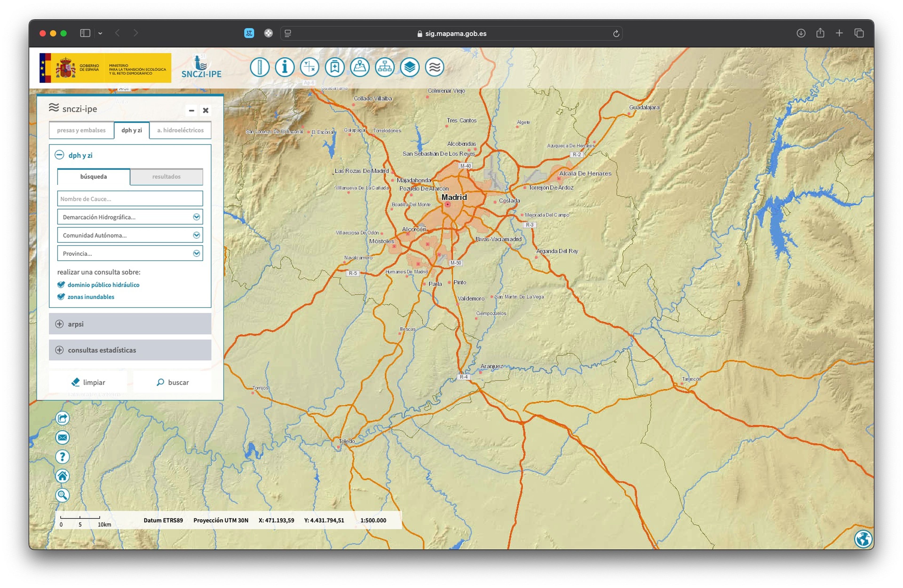Open the map location search tool
The image size is (903, 588).
click(x=360, y=67)
